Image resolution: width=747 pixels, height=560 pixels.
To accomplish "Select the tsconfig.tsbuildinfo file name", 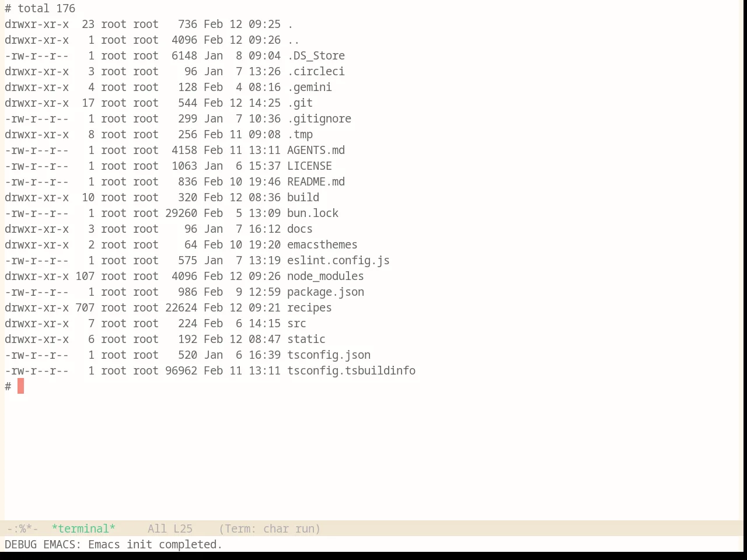I will click(351, 371).
